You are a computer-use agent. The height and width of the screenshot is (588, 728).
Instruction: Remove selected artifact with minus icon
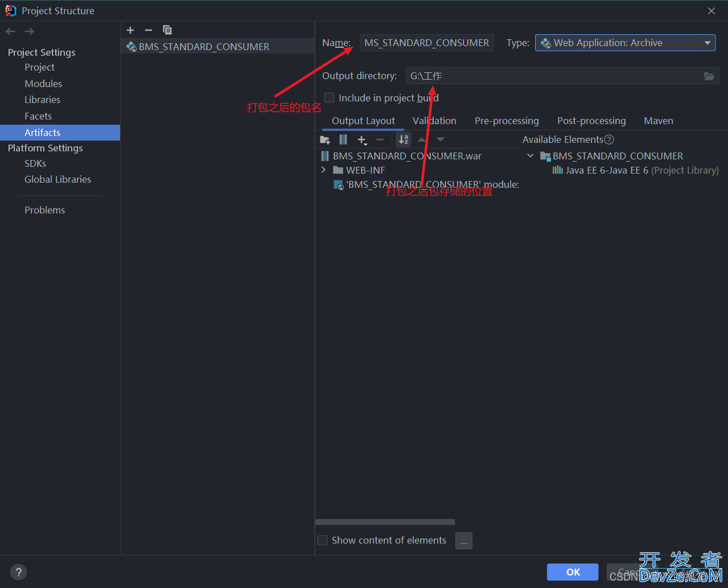(149, 30)
